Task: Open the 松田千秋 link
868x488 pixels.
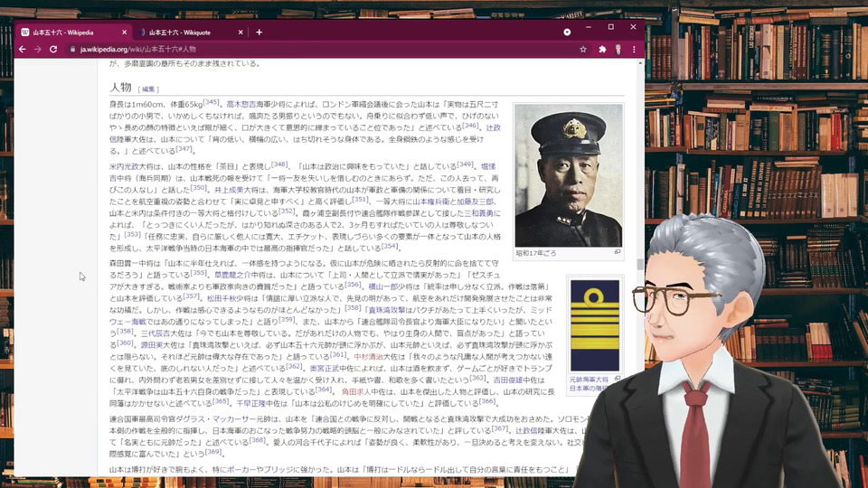Action: (222, 298)
